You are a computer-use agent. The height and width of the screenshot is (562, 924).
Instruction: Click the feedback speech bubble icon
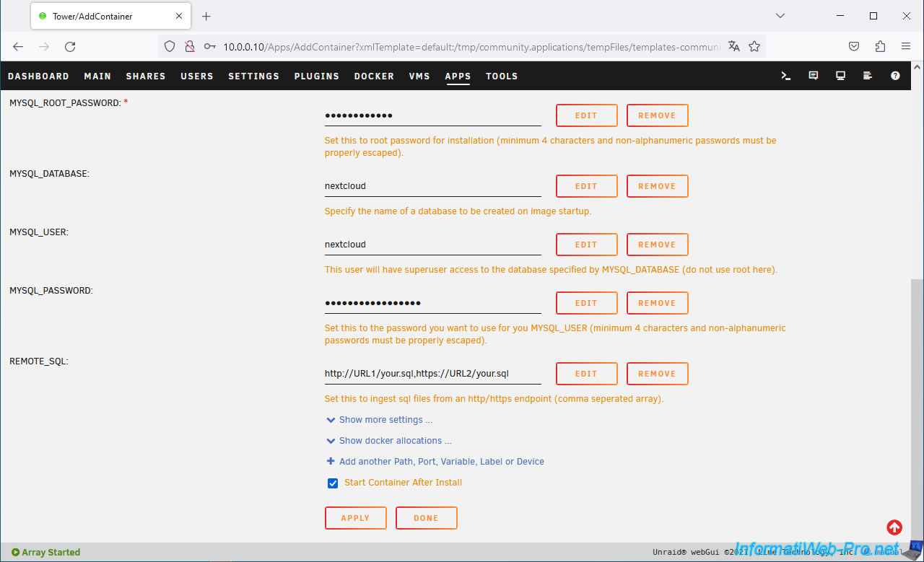(x=814, y=76)
